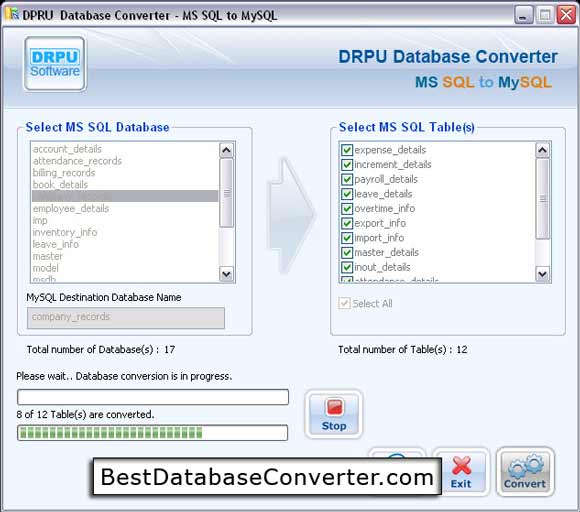Toggle the overtime_info checkbox
580x512 pixels.
[x=347, y=208]
